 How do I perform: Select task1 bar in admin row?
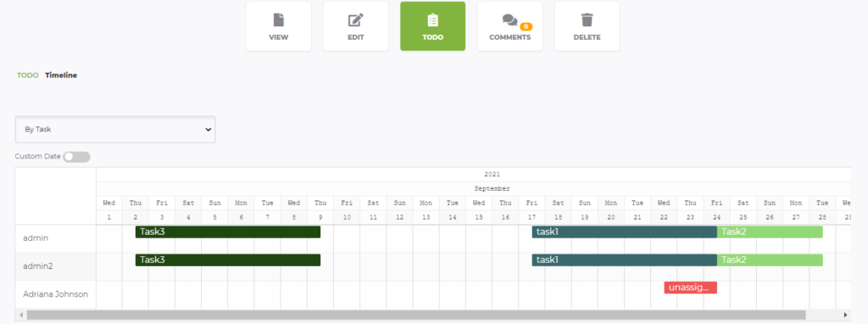click(625, 232)
